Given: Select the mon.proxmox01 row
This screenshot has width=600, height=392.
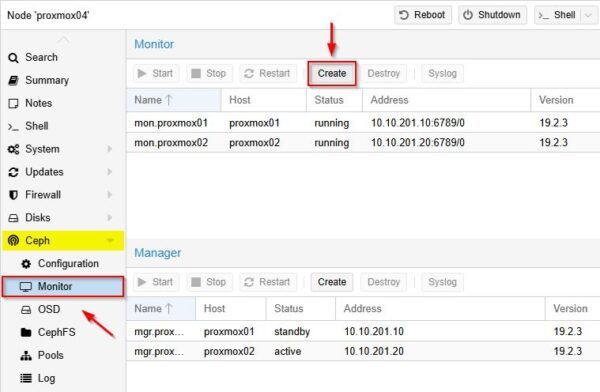Looking at the screenshot, I should 363,123.
